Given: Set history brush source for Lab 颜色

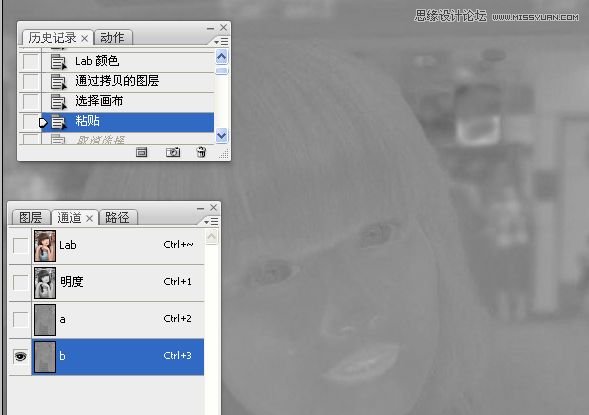Looking at the screenshot, I should tap(30, 62).
